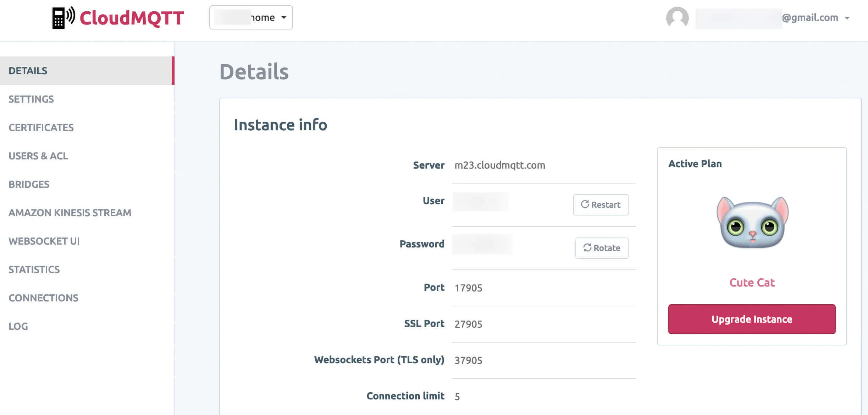Image resolution: width=868 pixels, height=415 pixels.
Task: Click the user avatar icon
Action: [677, 18]
